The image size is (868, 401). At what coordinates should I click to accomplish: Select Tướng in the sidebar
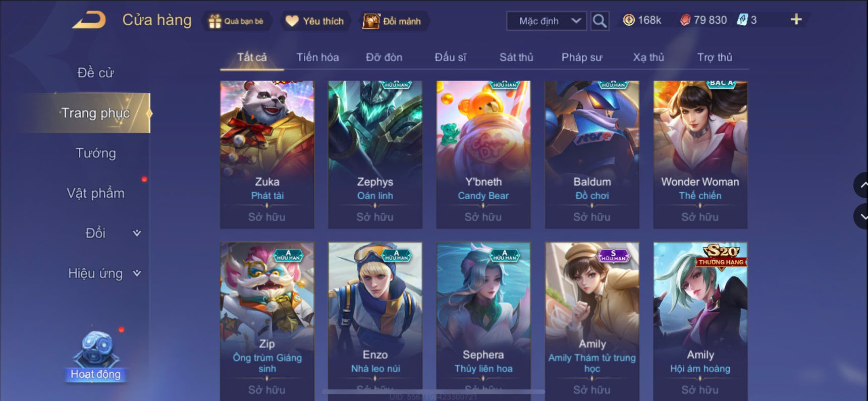pos(96,153)
